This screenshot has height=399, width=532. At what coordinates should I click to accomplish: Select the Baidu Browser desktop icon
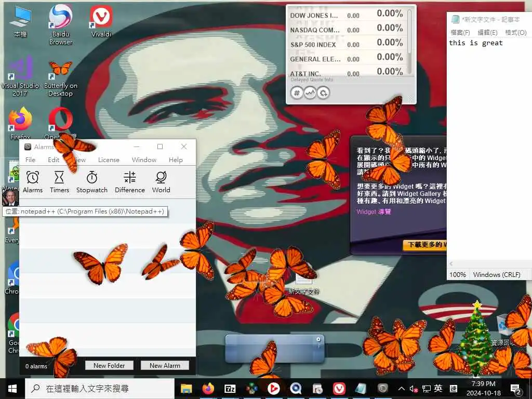point(60,24)
